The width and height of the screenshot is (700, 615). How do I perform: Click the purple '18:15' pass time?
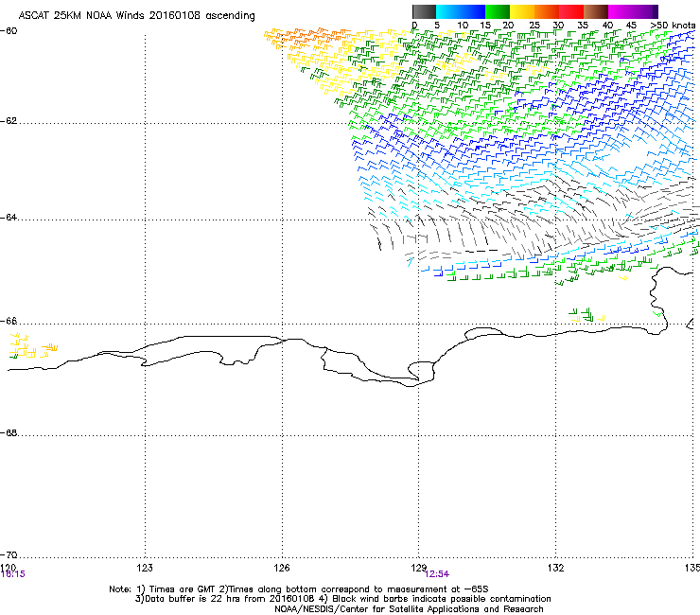pyautogui.click(x=13, y=574)
